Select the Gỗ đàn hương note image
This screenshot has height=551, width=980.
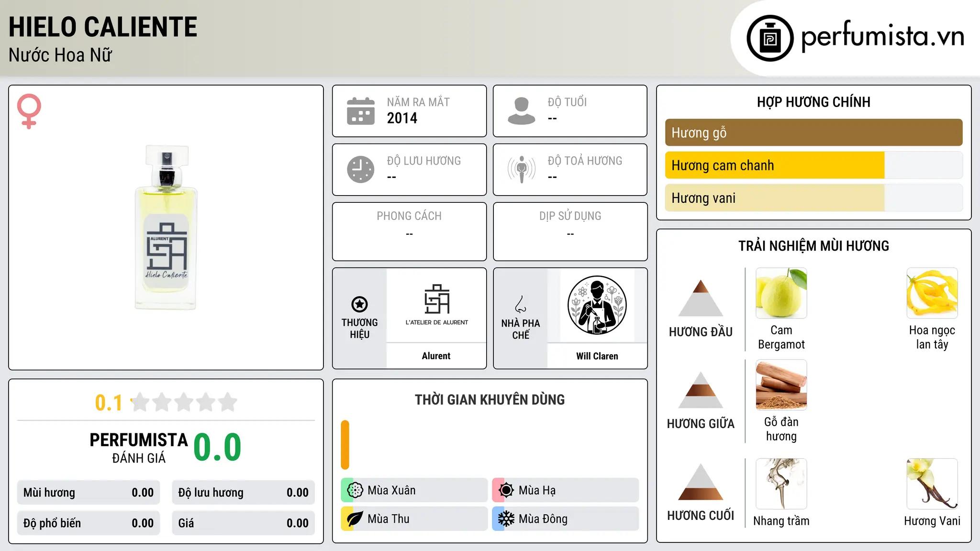pyautogui.click(x=781, y=385)
